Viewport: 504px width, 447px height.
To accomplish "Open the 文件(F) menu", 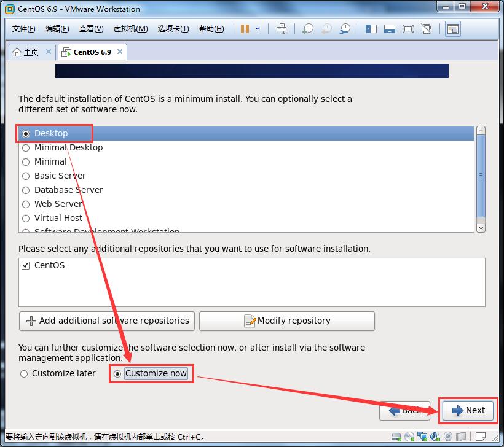I will tap(23, 29).
